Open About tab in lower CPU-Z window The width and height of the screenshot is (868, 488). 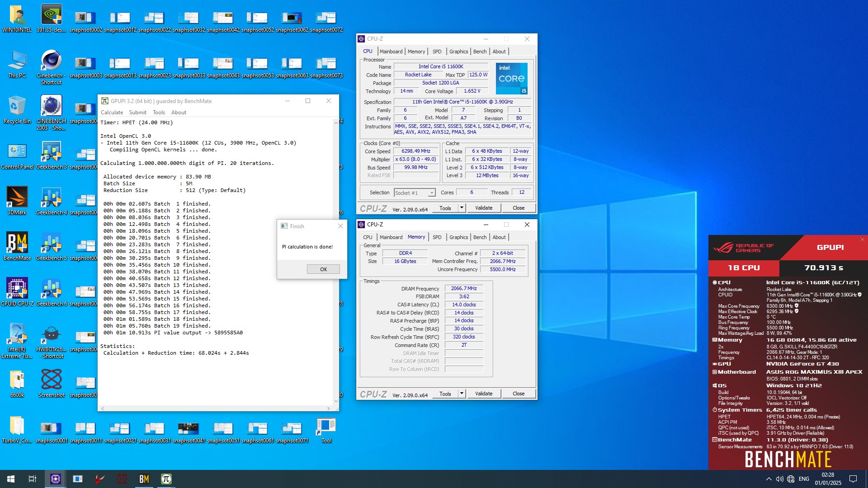tap(499, 237)
